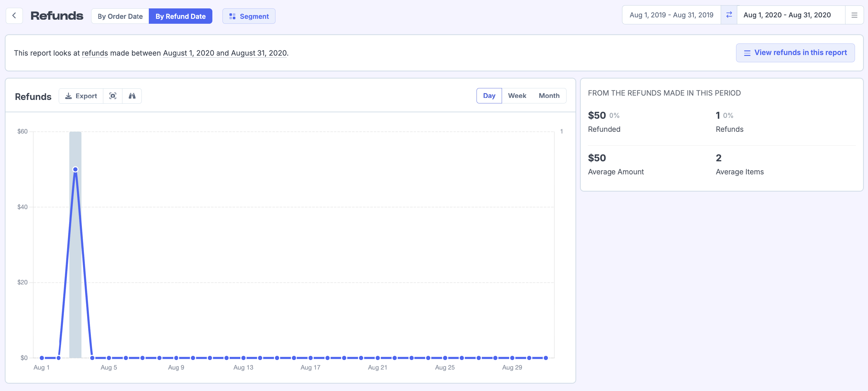Click the data point at Aug 29
Viewport: 868px width, 391px height.
[512, 358]
